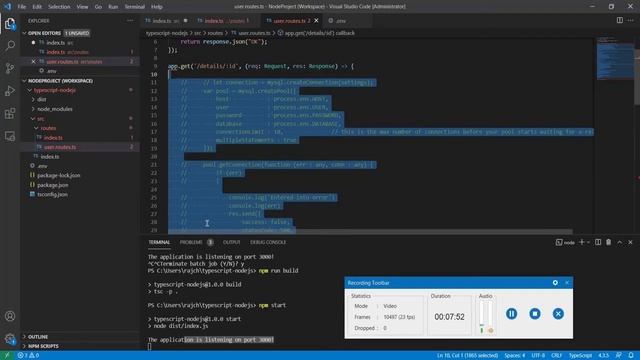Open the Source Control view
The image size is (640, 360).
tap(10, 68)
